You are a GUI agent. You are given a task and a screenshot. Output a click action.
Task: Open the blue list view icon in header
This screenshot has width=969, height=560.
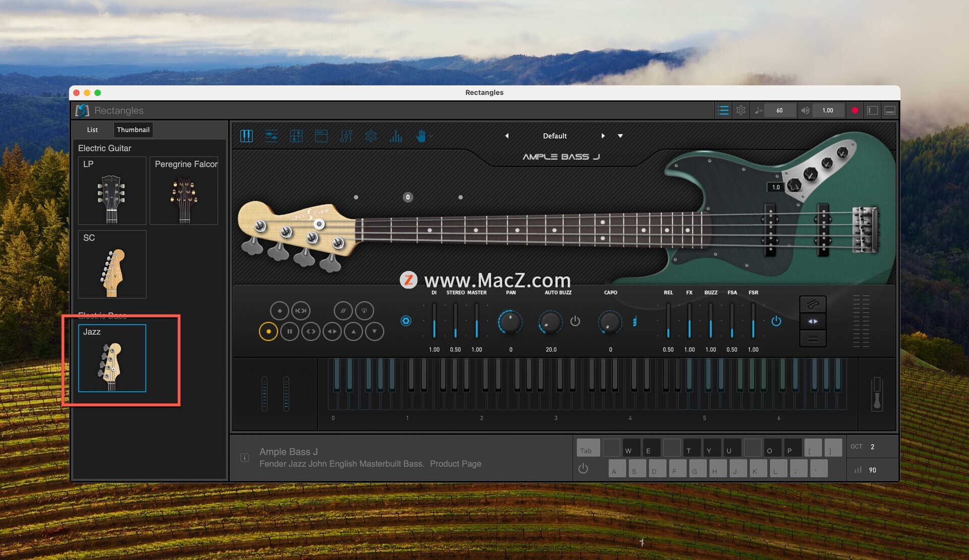[x=723, y=110]
